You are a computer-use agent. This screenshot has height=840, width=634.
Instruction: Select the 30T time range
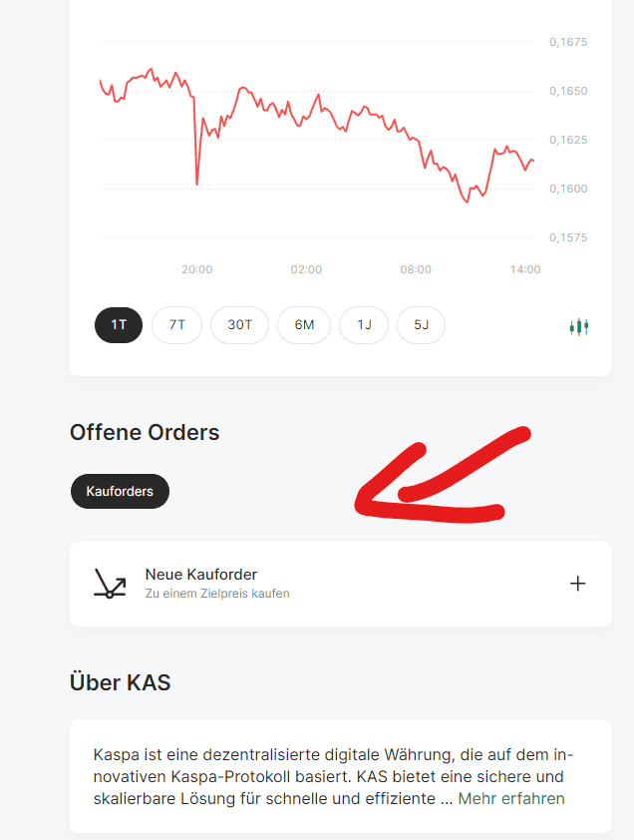click(x=239, y=324)
